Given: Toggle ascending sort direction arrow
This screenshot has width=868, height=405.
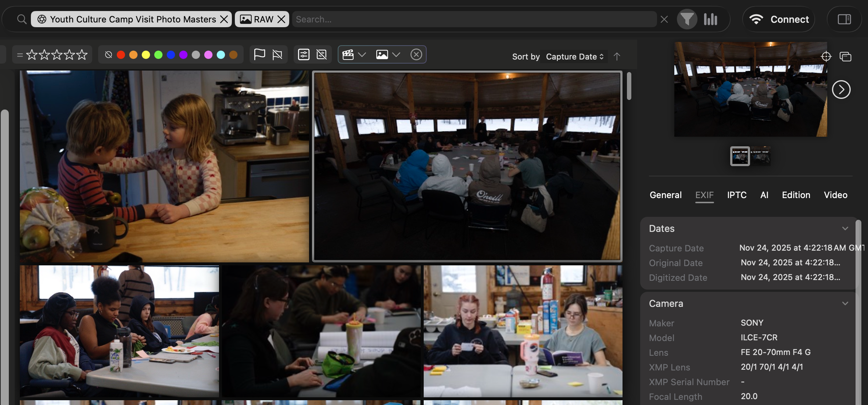Looking at the screenshot, I should click(x=617, y=56).
